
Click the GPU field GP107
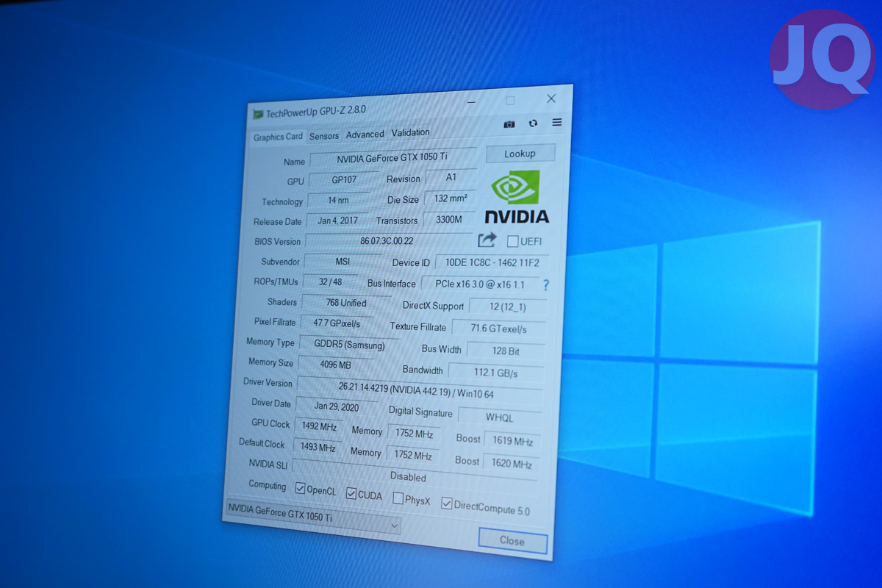[344, 180]
